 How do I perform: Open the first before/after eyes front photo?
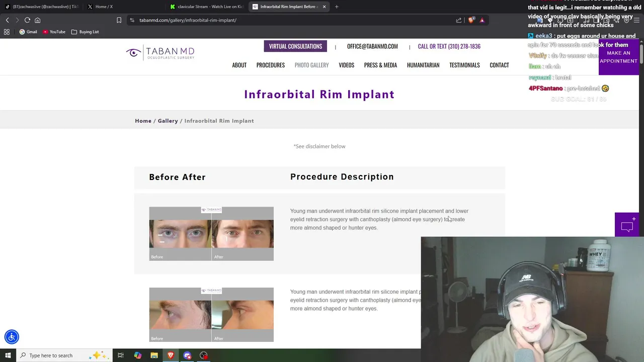pos(211,234)
